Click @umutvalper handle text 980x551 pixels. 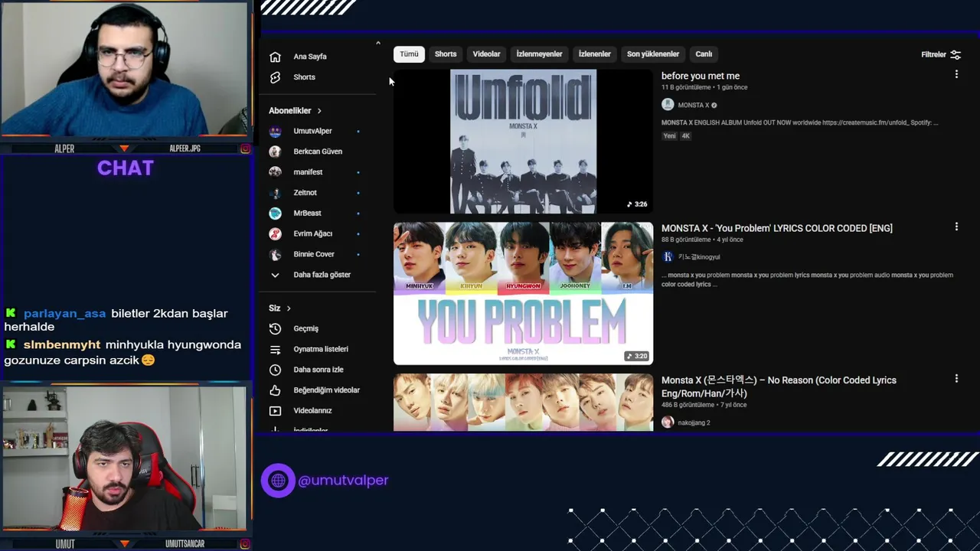tap(343, 481)
